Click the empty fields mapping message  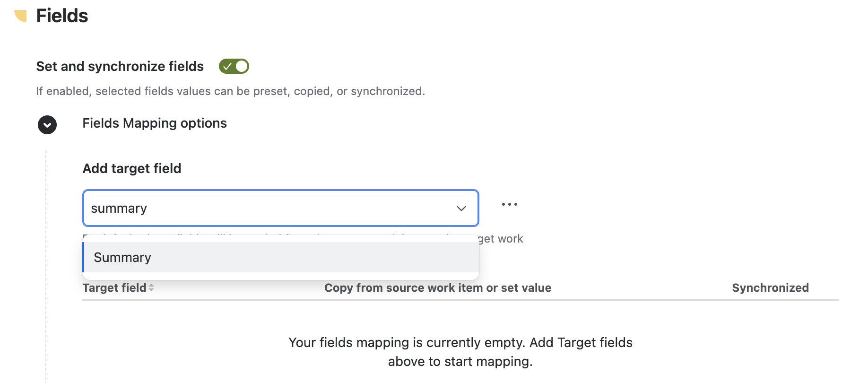tap(460, 352)
